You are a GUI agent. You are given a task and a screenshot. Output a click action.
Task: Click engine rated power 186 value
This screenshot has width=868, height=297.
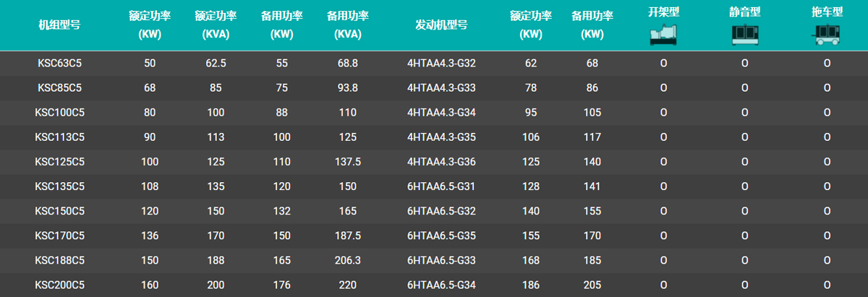click(531, 285)
